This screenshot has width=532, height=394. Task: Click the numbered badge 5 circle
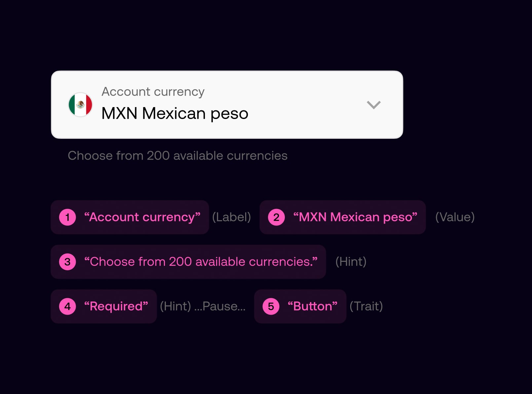pyautogui.click(x=271, y=306)
